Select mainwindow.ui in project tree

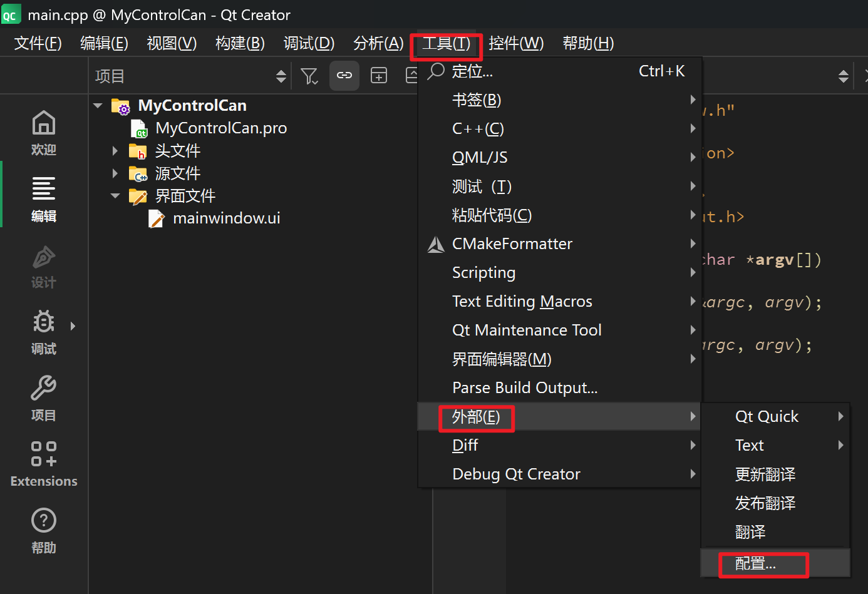tap(226, 218)
